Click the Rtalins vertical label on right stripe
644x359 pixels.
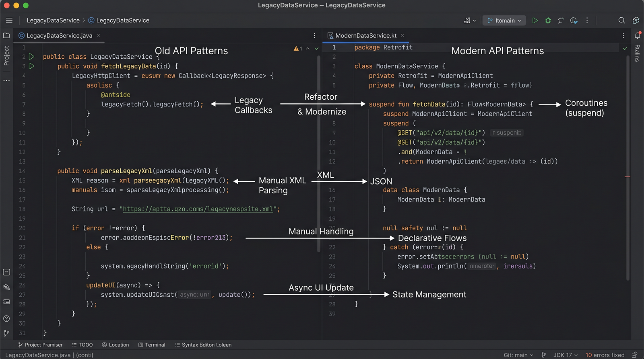637,53
